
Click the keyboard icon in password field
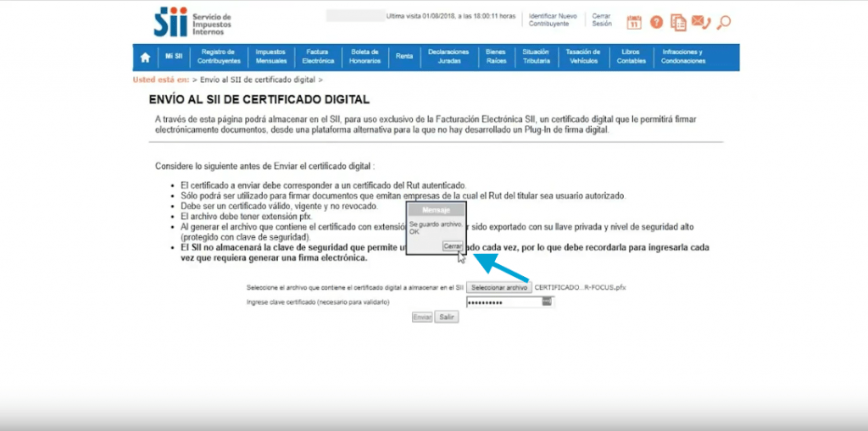(x=547, y=301)
